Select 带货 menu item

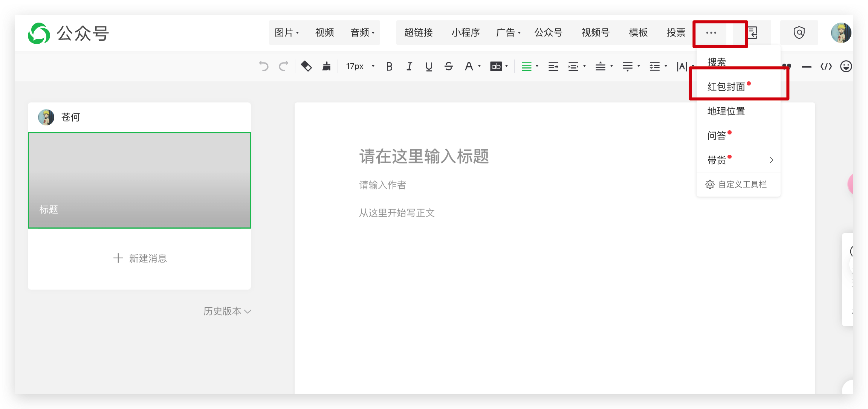click(x=738, y=160)
